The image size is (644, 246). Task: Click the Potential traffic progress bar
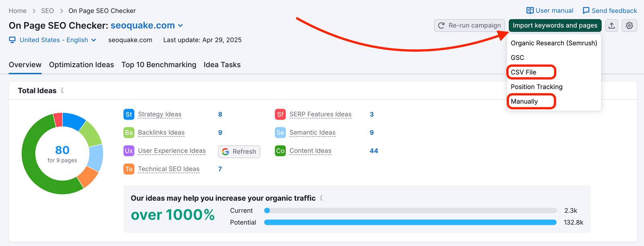(x=410, y=222)
